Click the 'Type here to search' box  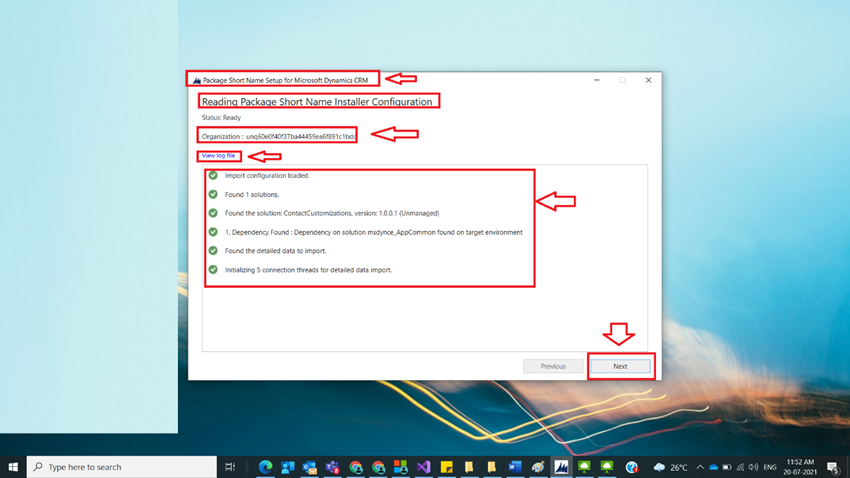121,467
